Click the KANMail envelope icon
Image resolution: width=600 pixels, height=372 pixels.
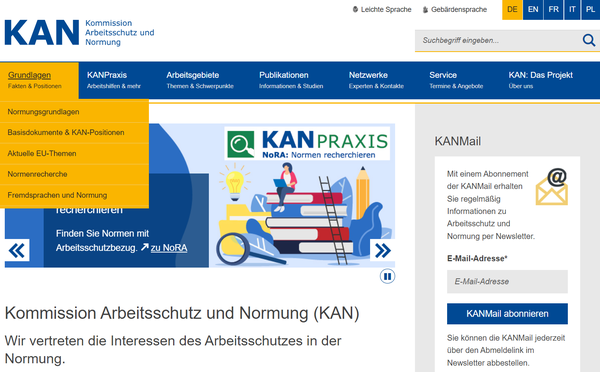(x=552, y=186)
